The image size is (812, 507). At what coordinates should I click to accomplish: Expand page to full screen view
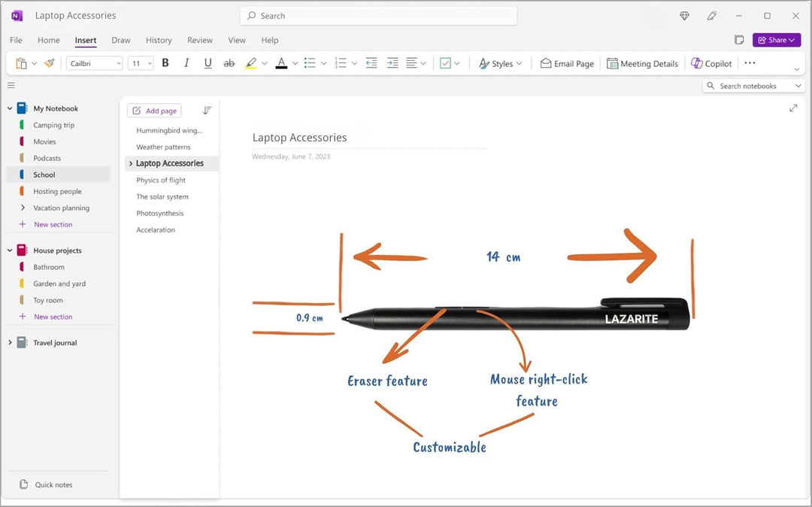793,108
